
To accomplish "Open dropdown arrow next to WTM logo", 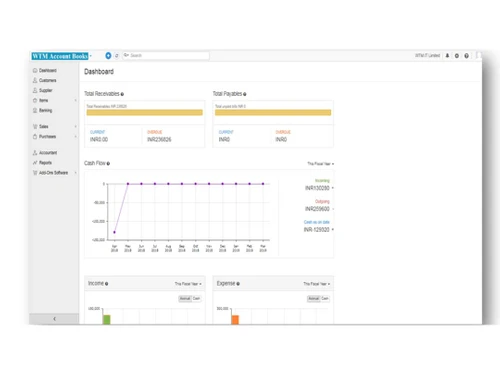I will 91,56.
